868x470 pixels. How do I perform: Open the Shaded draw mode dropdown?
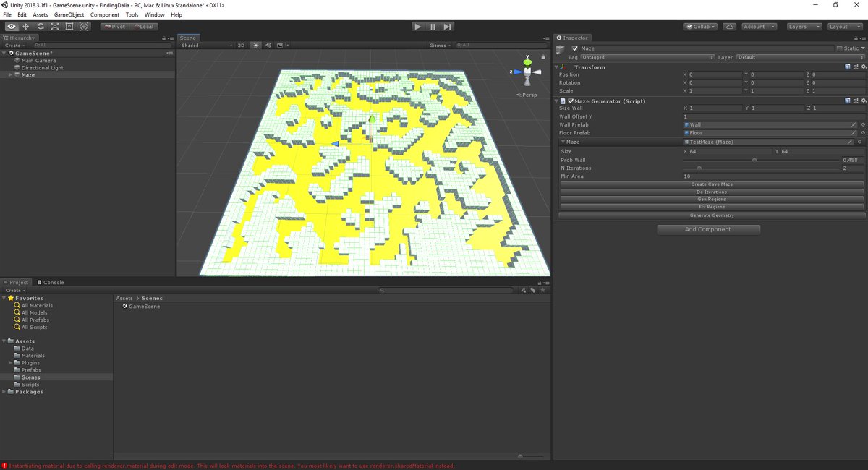pos(205,45)
